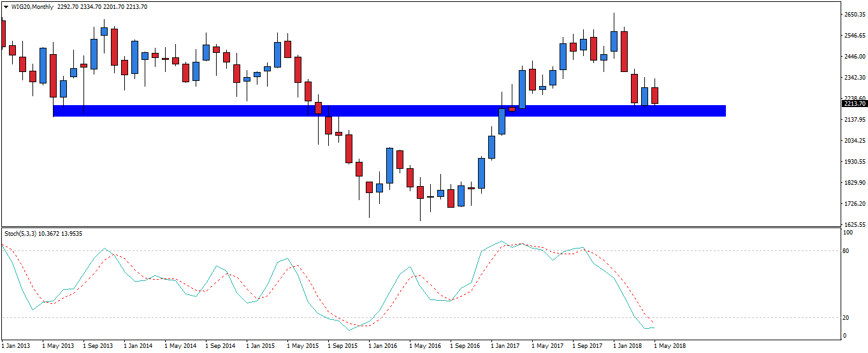Viewport: 868px width, 353px height.
Task: Click the 2137.95 price axis label
Action: point(853,119)
